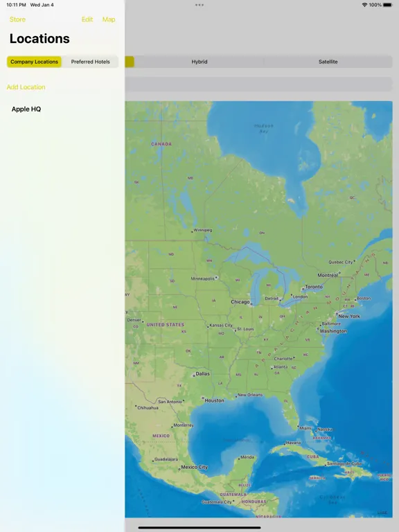
Task: Open the Map view button
Action: pos(109,19)
